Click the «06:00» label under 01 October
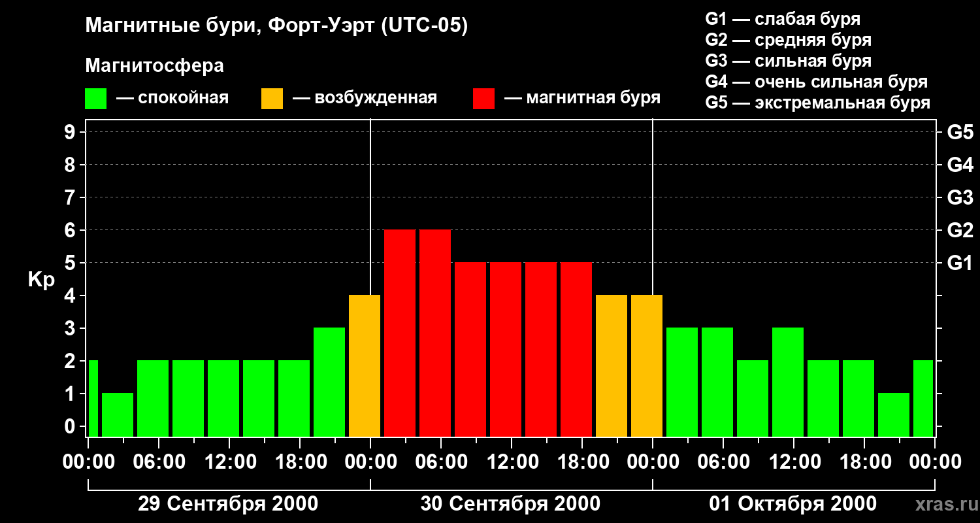This screenshot has width=980, height=523. coord(723,462)
